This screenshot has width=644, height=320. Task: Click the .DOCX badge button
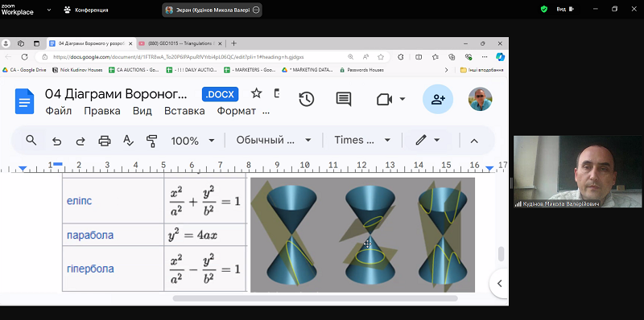click(x=220, y=94)
